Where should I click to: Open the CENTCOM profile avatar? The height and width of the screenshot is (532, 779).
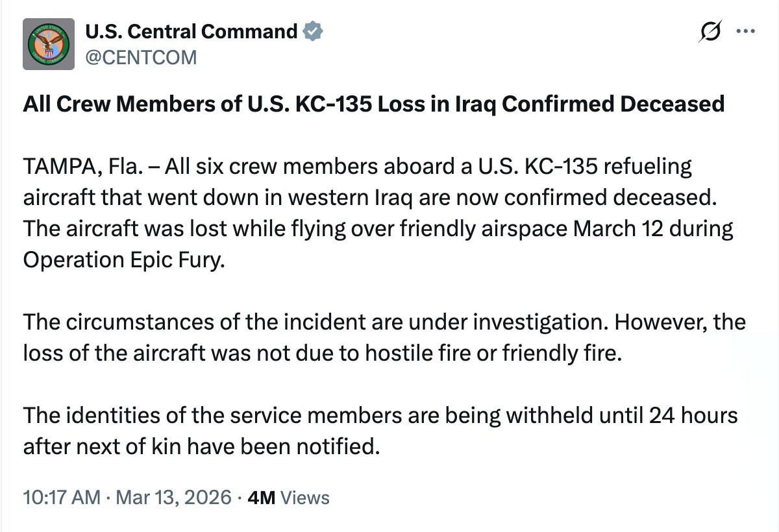click(x=48, y=44)
